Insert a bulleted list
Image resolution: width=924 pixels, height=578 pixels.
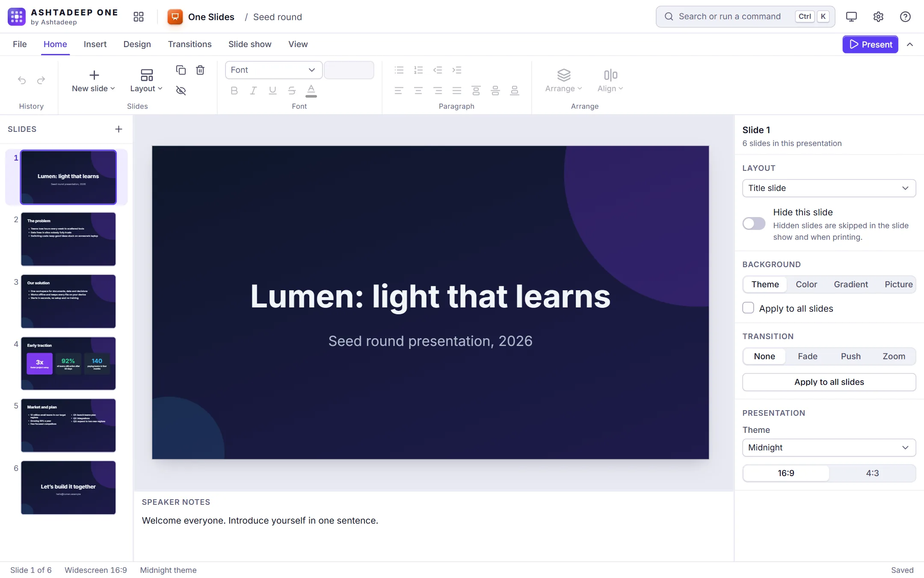tap(399, 70)
